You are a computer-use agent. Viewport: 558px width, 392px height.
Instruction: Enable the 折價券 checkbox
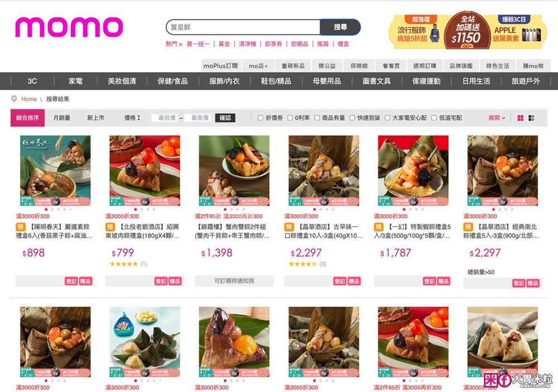(x=261, y=118)
